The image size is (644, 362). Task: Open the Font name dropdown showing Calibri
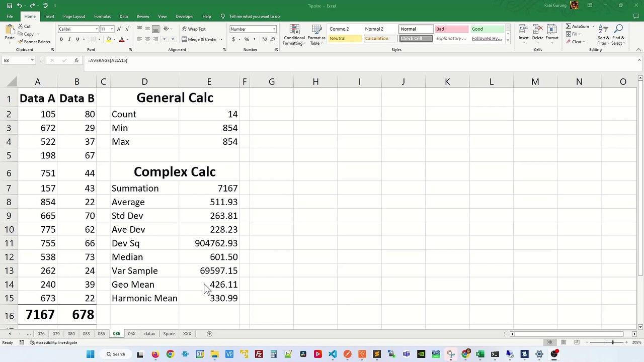97,29
